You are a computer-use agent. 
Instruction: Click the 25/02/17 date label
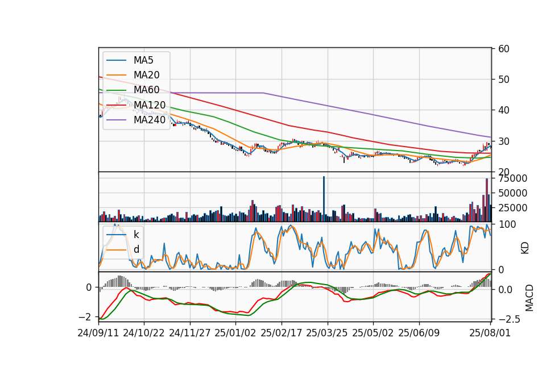(282, 333)
